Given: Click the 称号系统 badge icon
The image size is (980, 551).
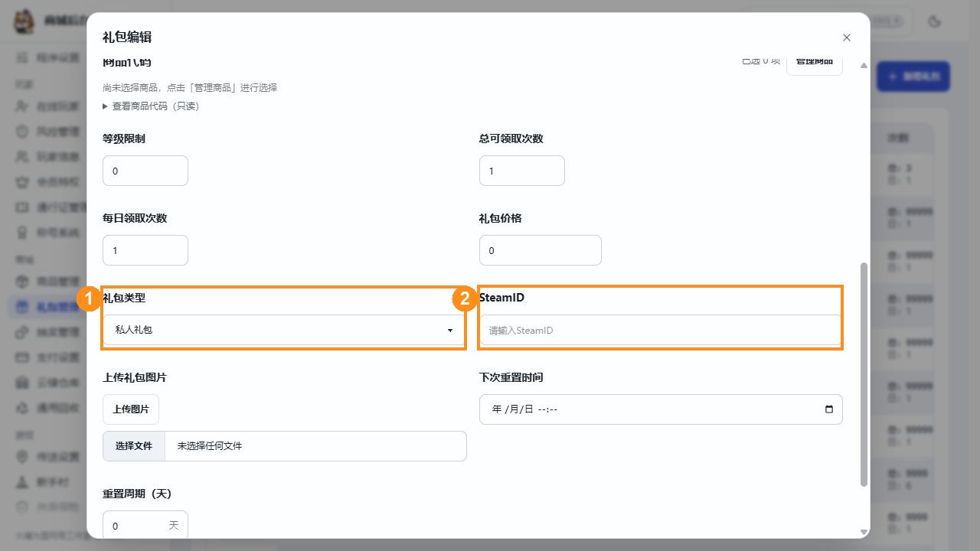Looking at the screenshot, I should pos(23,232).
